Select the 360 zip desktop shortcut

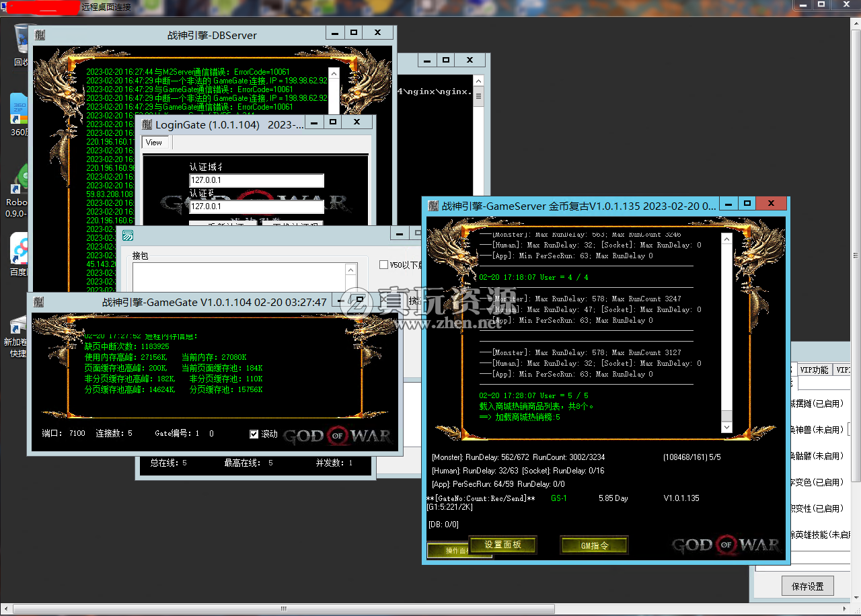pos(19,114)
